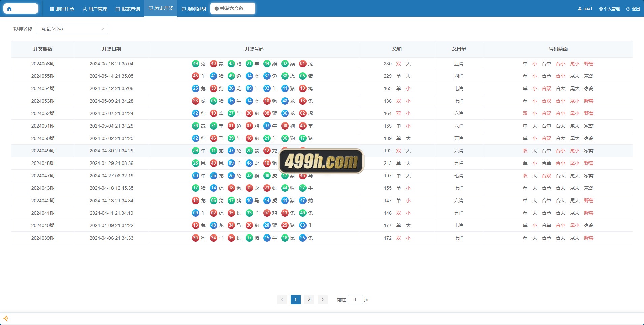Click date 2024-04-18 12:45:35
644x325 pixels.
[x=111, y=188]
